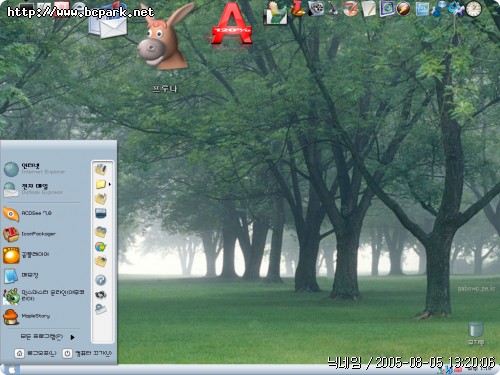Open the red letter A 120% icon

[x=231, y=24]
